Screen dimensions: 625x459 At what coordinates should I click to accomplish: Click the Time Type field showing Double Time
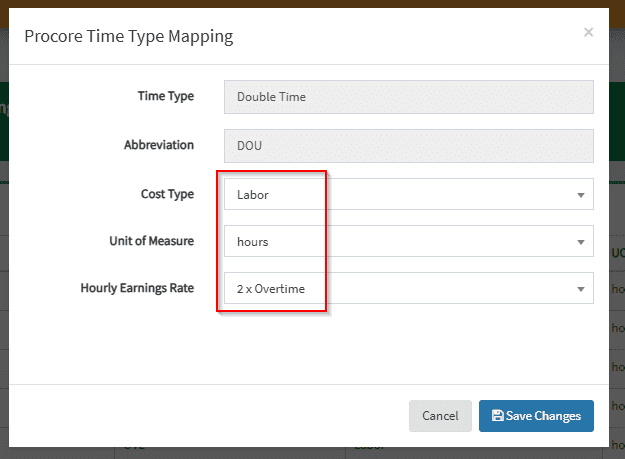[x=408, y=97]
